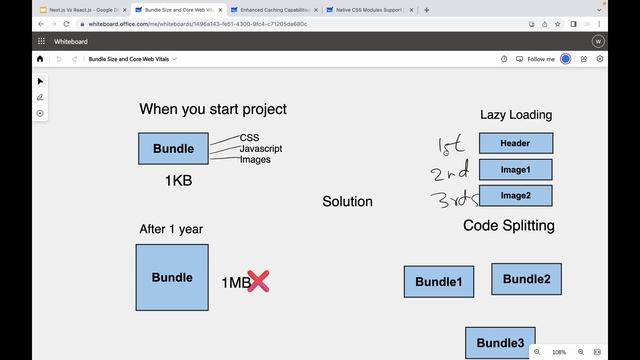
Task: Click the 'Lazy Loading' heading text
Action: pyautogui.click(x=516, y=115)
